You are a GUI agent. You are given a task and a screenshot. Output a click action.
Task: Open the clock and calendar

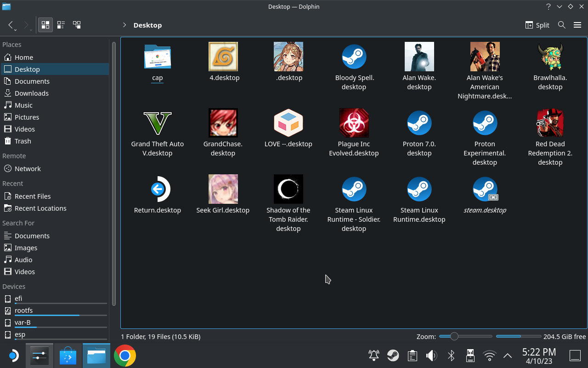tap(539, 356)
